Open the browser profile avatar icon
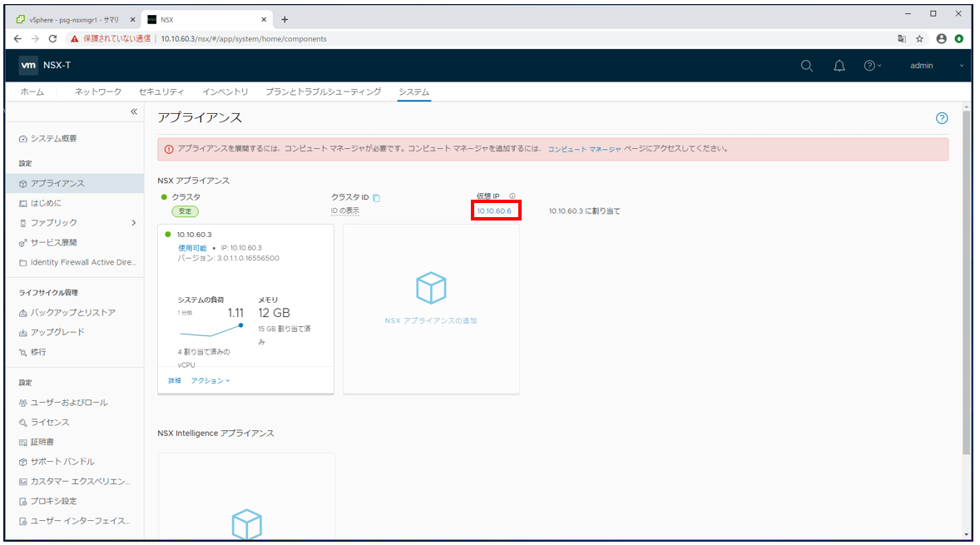Viewport: 980px width, 545px height. pyautogui.click(x=941, y=39)
